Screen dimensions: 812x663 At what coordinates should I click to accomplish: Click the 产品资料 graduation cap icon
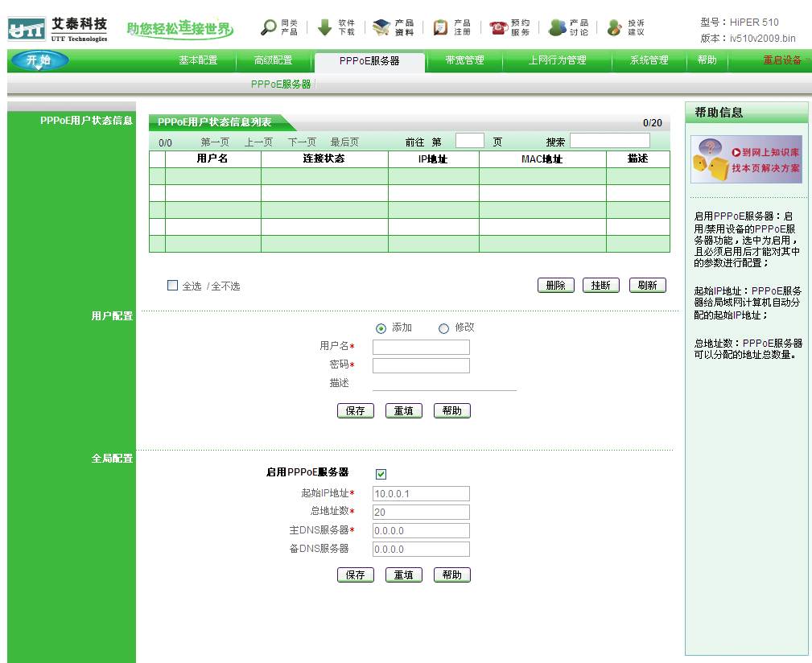(x=381, y=28)
